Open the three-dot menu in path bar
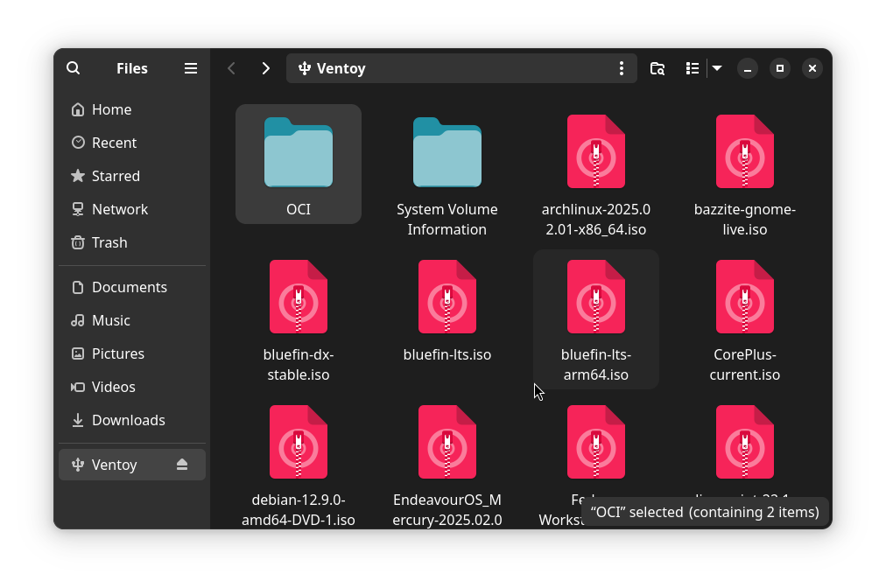The height and width of the screenshot is (588, 886). click(622, 68)
